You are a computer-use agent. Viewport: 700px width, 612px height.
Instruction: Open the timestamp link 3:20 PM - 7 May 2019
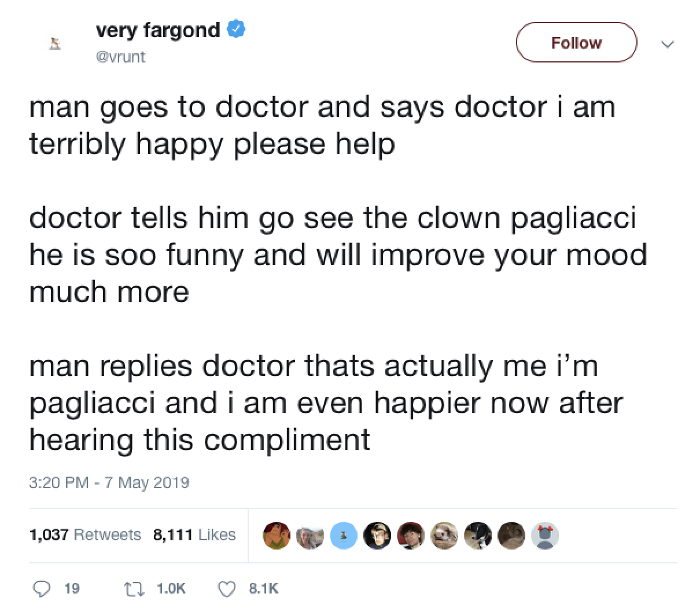[110, 482]
